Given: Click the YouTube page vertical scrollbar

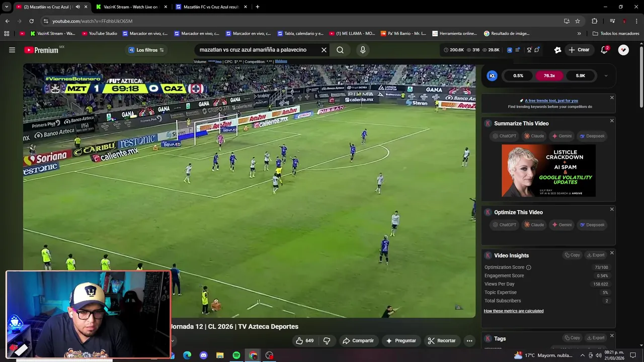Looking at the screenshot, I should coord(641,75).
